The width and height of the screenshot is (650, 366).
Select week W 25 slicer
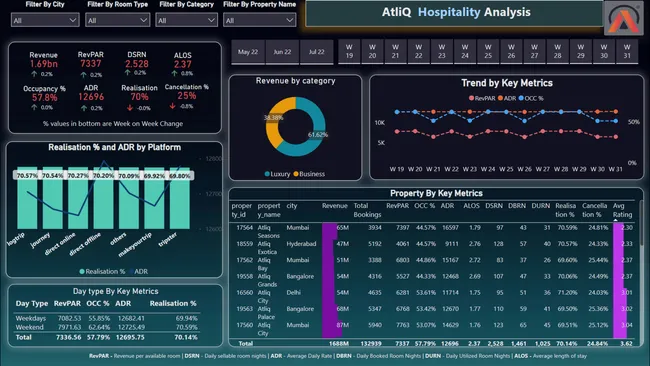click(x=488, y=51)
